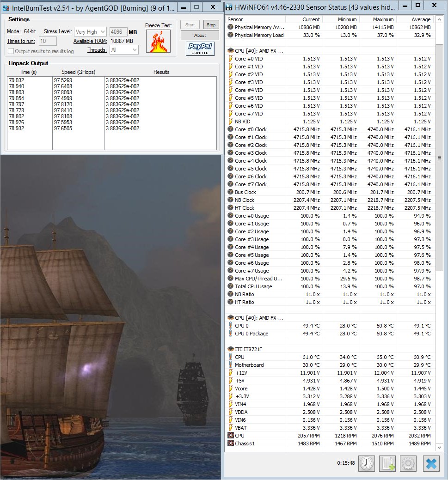448x480 pixels.
Task: Click icon beside Physical Memory Load
Action: (x=230, y=35)
